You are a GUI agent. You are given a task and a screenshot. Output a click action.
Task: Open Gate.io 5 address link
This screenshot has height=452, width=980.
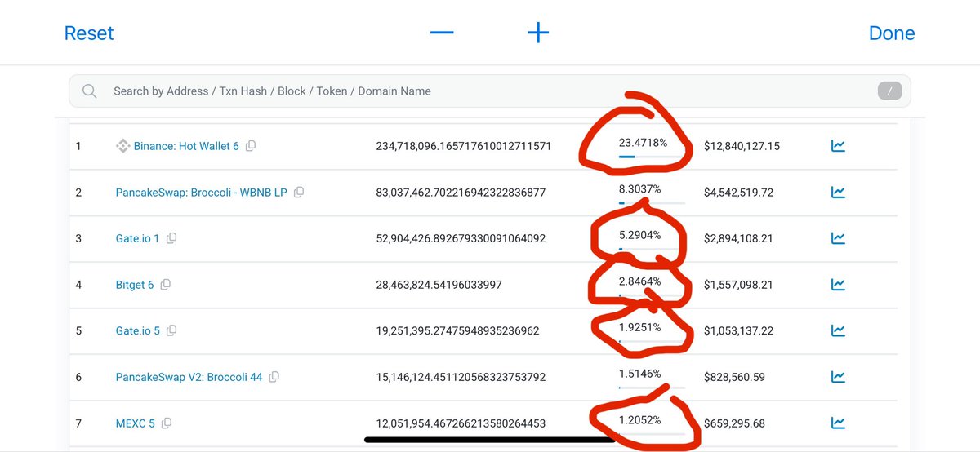138,331
